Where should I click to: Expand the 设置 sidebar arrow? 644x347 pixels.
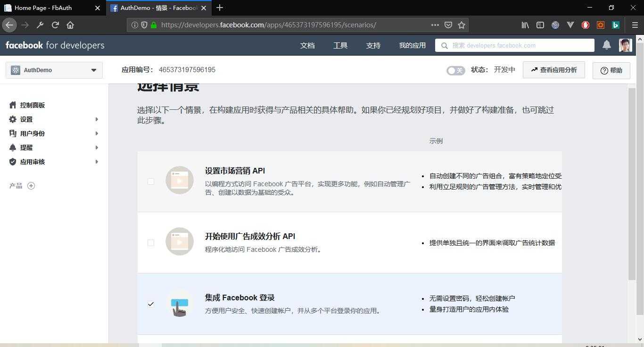click(x=97, y=119)
